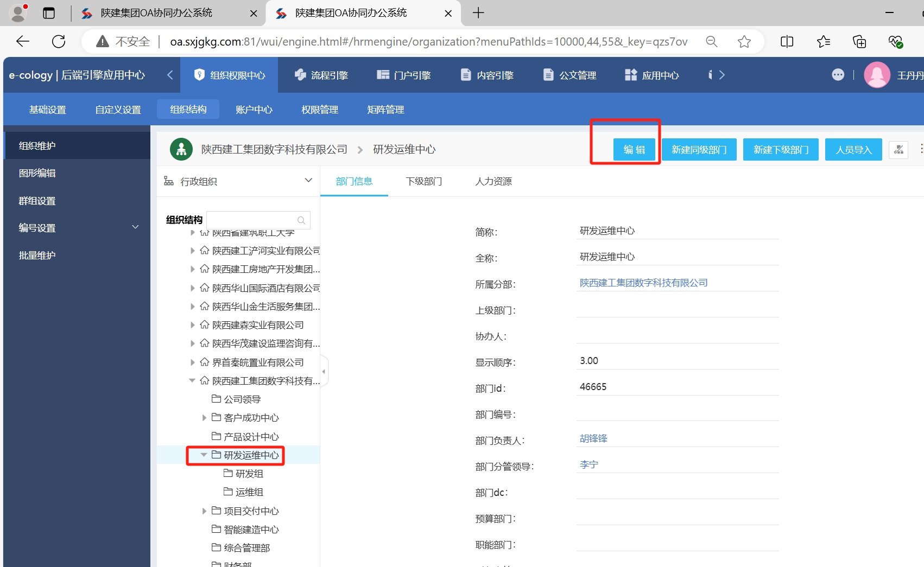Viewport: 924px width, 567px height.
Task: Click the search magnifier in organization structure box
Action: pos(301,220)
